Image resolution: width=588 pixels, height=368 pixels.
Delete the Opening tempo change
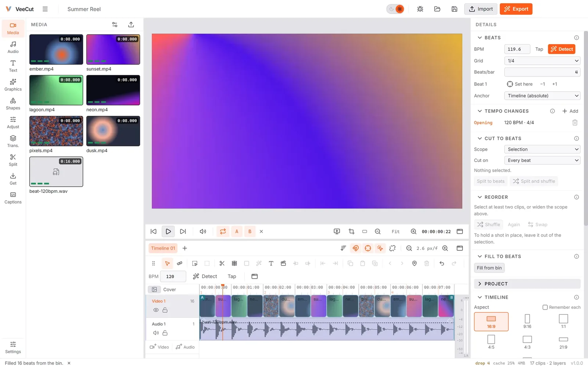point(575,123)
